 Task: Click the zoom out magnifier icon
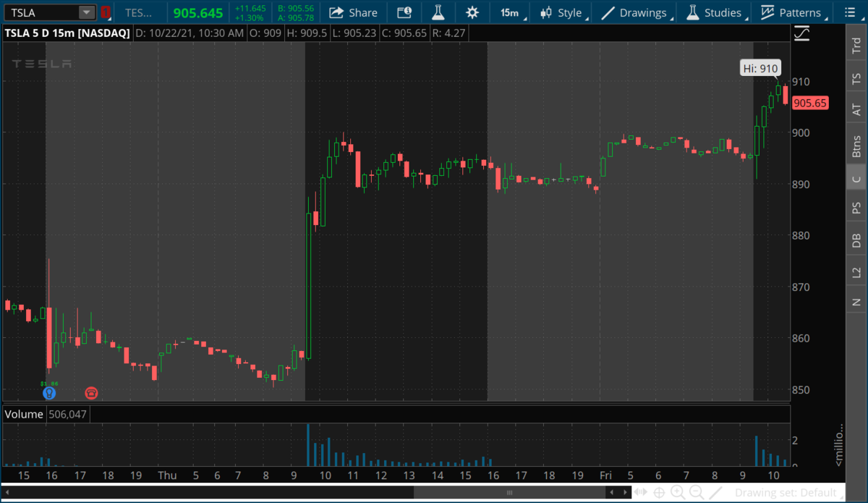pos(697,493)
